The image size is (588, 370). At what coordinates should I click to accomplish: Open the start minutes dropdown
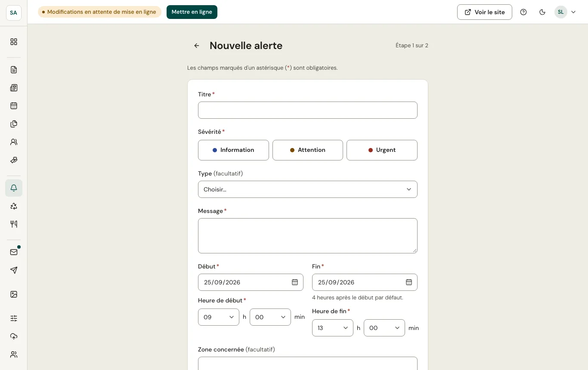(270, 317)
